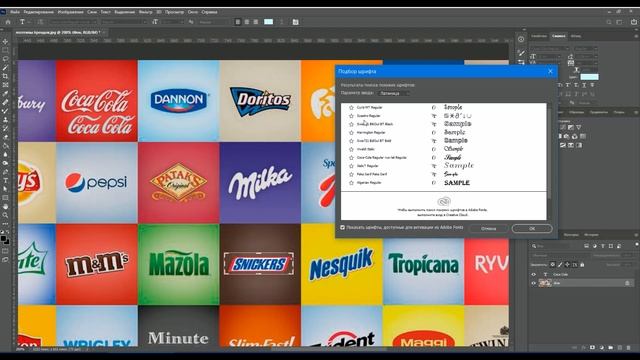Open the File menu

[15, 12]
